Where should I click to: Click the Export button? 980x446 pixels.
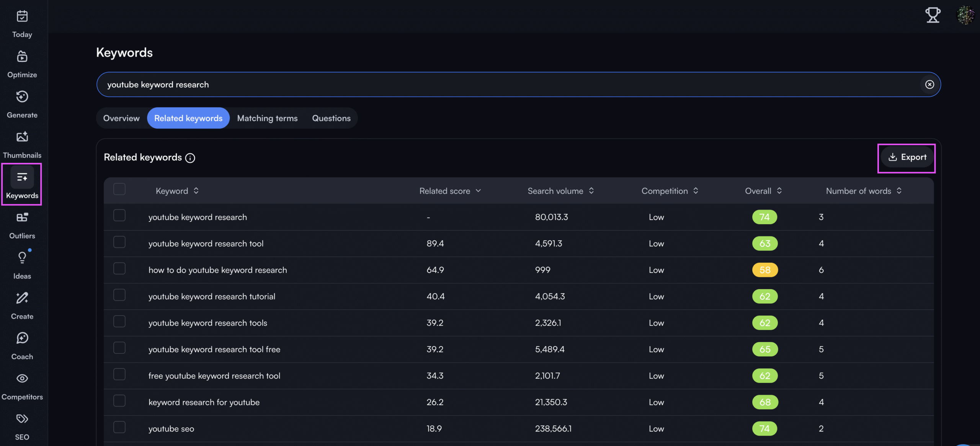(x=907, y=157)
